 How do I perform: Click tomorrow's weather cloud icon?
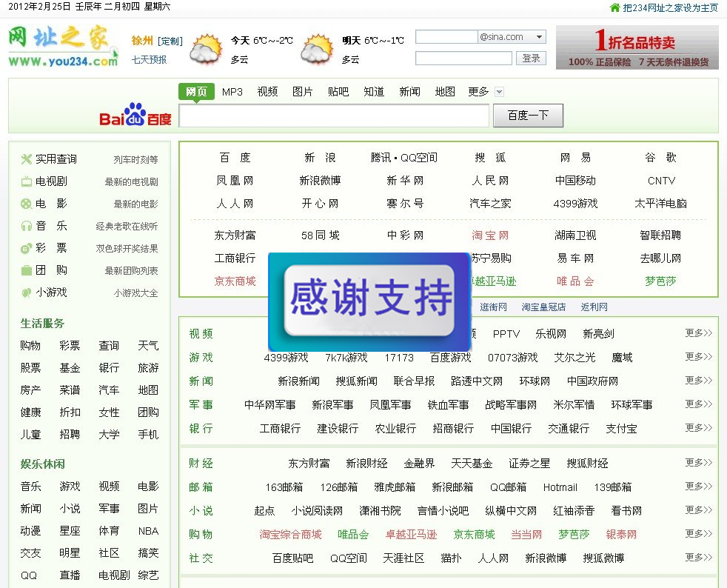click(x=317, y=48)
